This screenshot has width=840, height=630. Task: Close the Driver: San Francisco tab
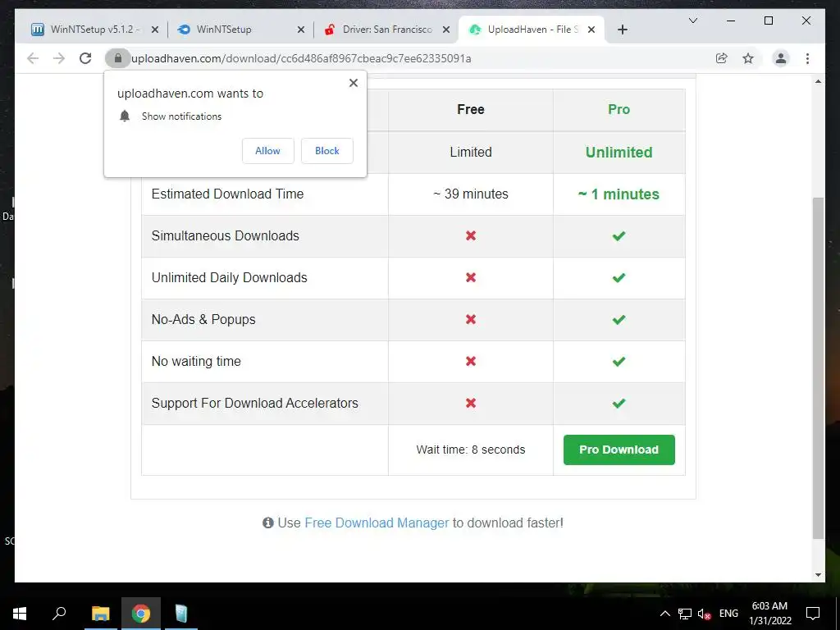[x=445, y=30]
